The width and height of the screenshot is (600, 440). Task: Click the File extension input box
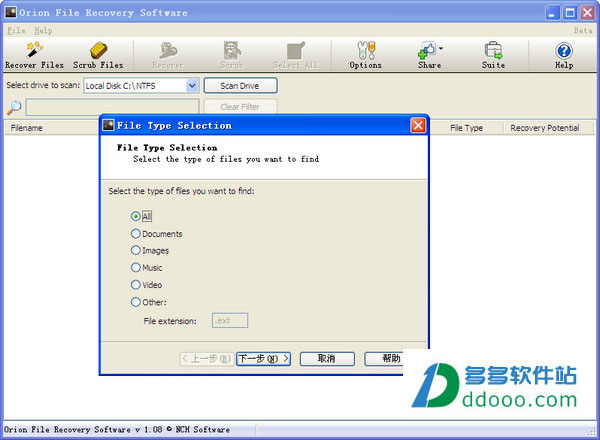[x=230, y=321]
